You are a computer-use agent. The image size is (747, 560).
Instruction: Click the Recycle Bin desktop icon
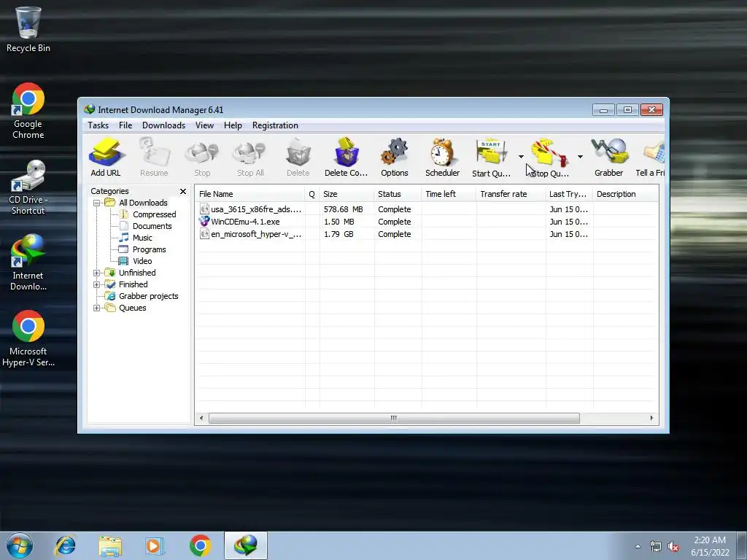click(x=28, y=29)
